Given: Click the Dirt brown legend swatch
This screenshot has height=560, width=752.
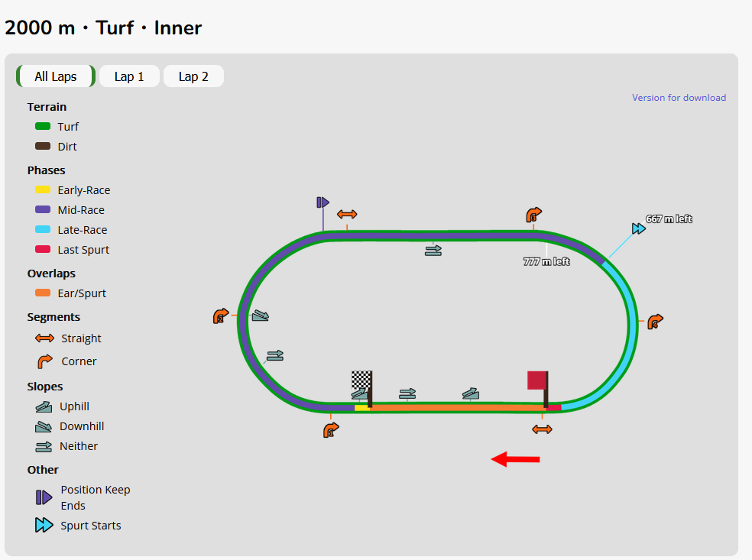Looking at the screenshot, I should [x=43, y=146].
